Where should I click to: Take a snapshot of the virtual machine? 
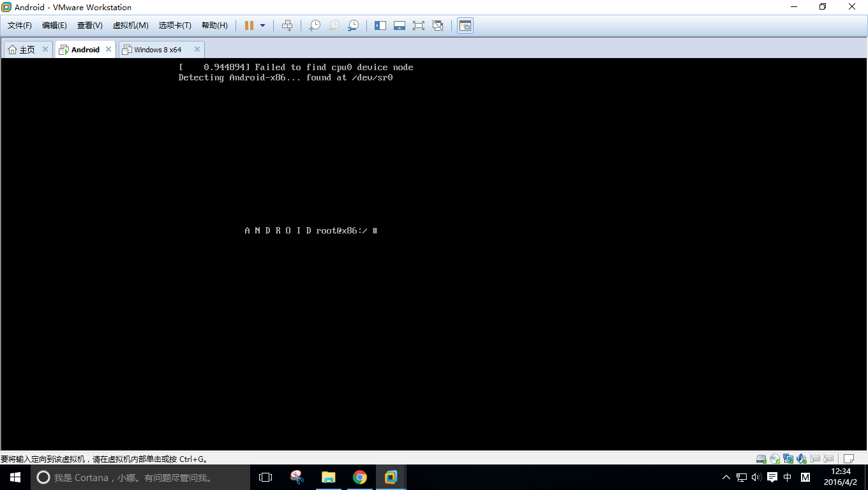coord(315,26)
